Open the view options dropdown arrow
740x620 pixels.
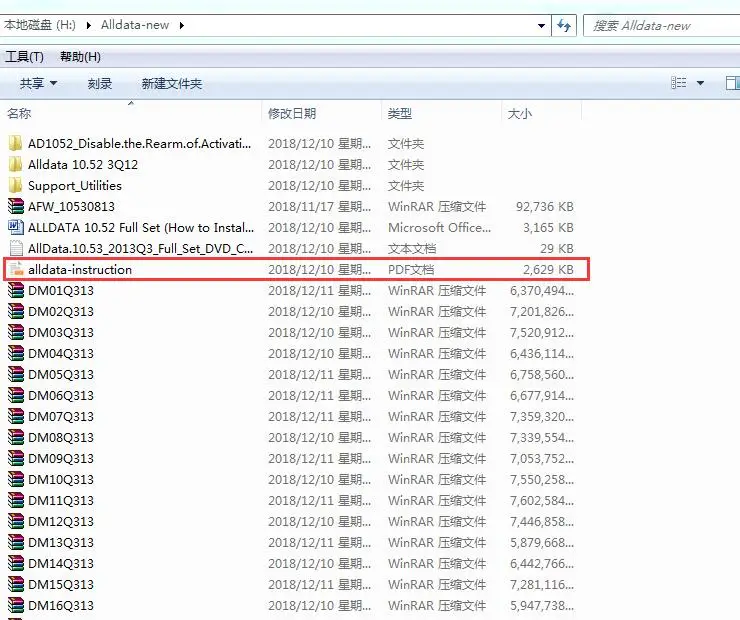[700, 83]
